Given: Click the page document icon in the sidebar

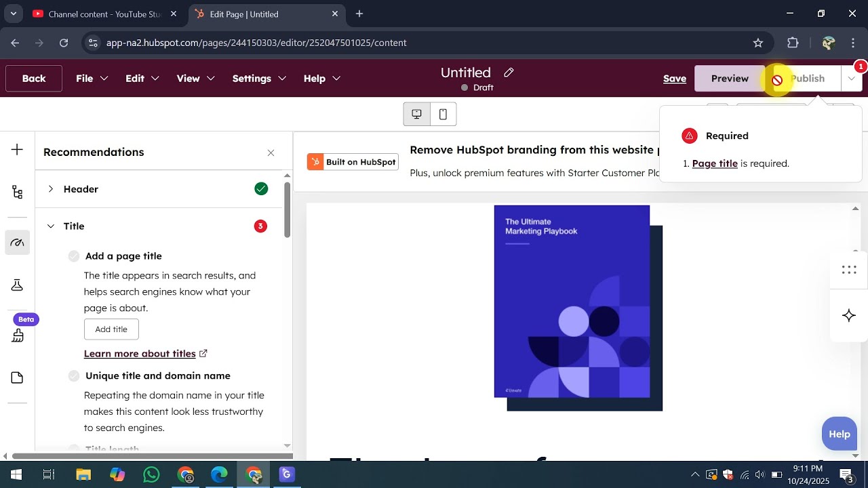Looking at the screenshot, I should (18, 378).
